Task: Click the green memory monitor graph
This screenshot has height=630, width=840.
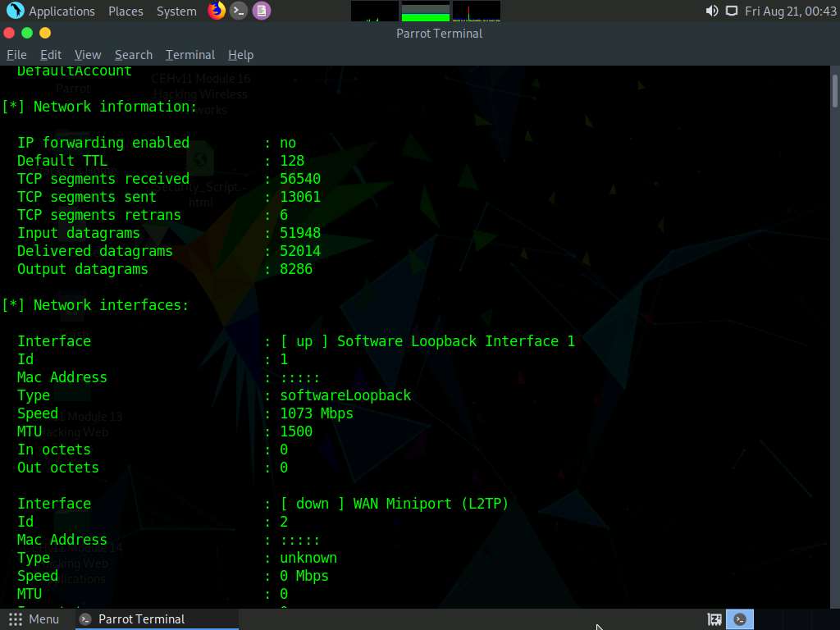Action: coord(426,11)
